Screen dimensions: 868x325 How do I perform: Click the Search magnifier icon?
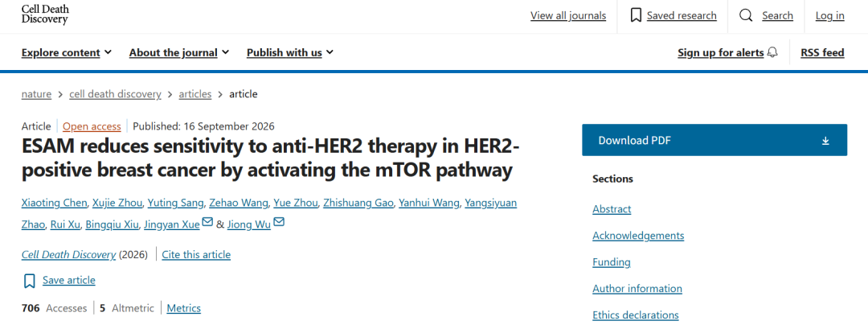(x=746, y=15)
